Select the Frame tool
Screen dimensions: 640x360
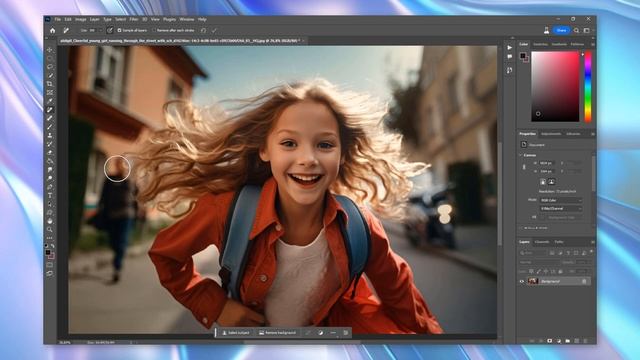click(50, 93)
